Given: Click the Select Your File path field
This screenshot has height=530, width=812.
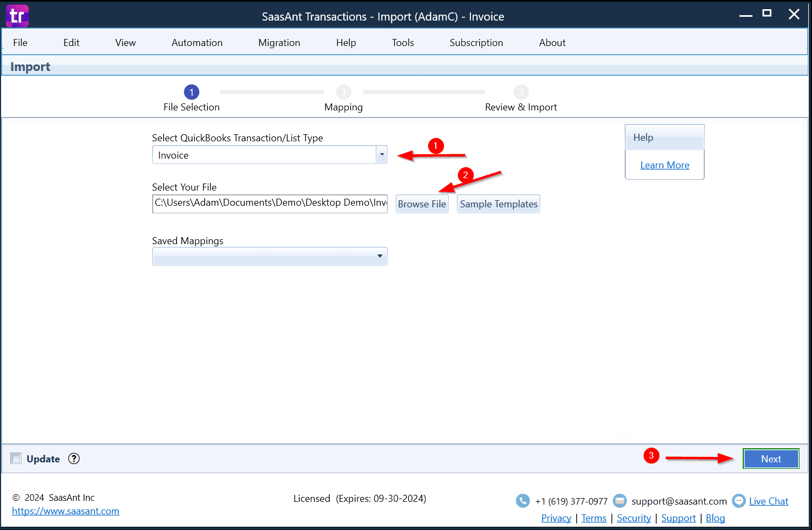Looking at the screenshot, I should [x=270, y=204].
